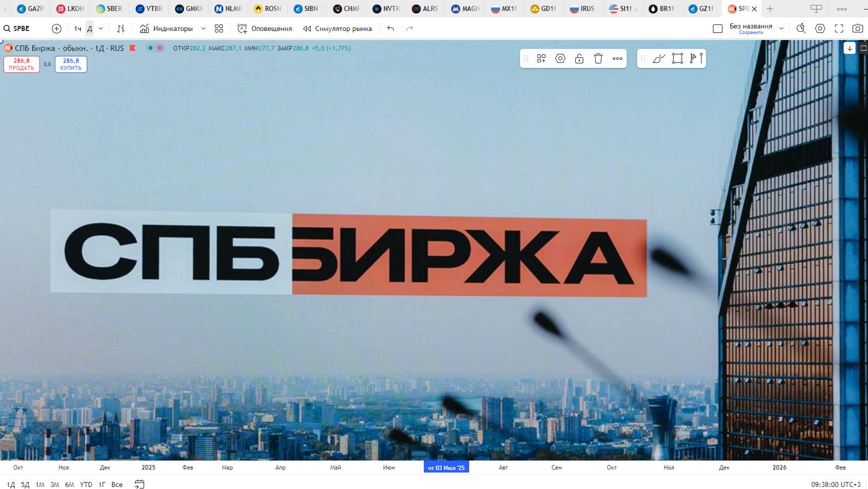This screenshot has height=489, width=868.
Task: Click add-to-template icon in floating drawing toolbar
Action: 541,58
